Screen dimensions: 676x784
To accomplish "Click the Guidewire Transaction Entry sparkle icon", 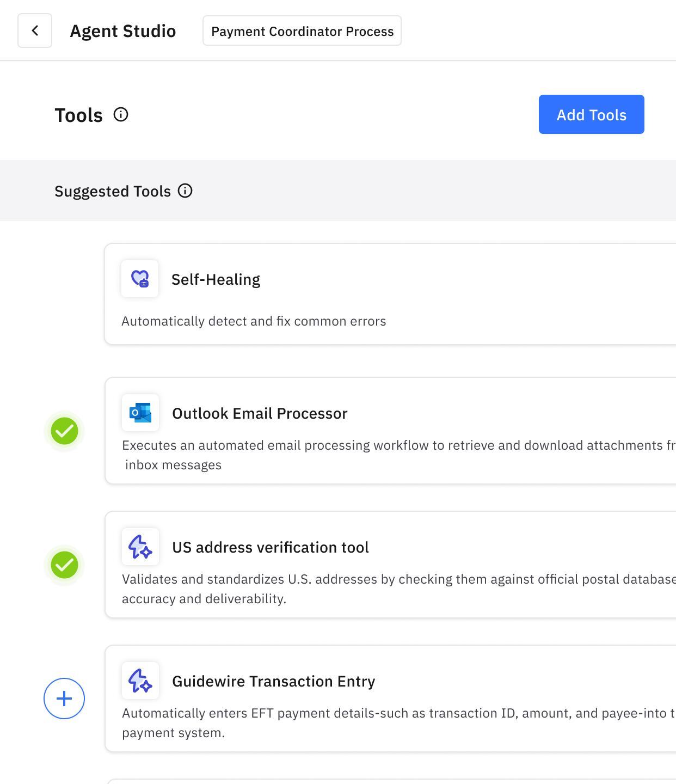I will [140, 681].
